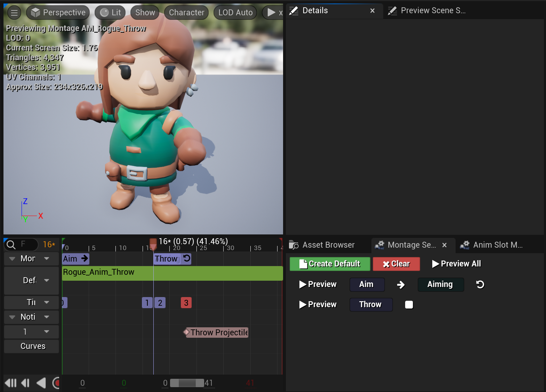The height and width of the screenshot is (392, 546).
Task: Collapse the Montage track expander triangle
Action: coord(12,259)
